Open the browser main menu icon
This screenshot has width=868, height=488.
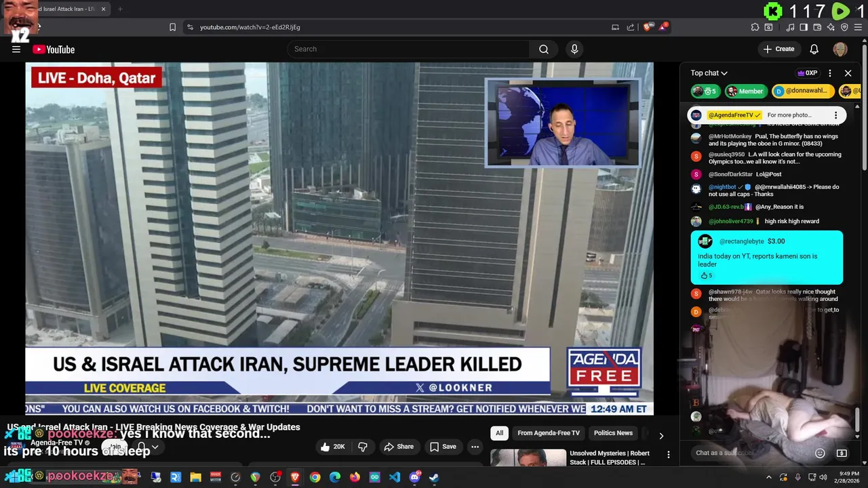click(858, 27)
